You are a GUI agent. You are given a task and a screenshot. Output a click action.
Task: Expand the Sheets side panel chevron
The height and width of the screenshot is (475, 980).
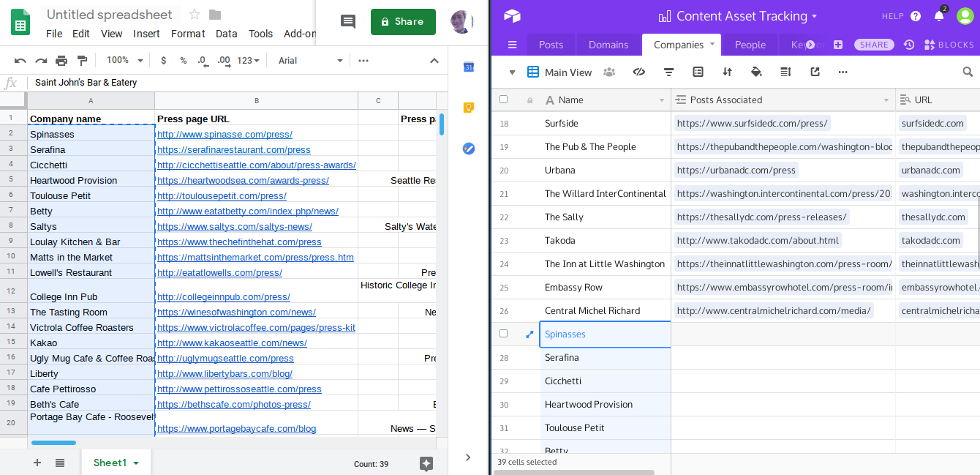[x=468, y=457]
